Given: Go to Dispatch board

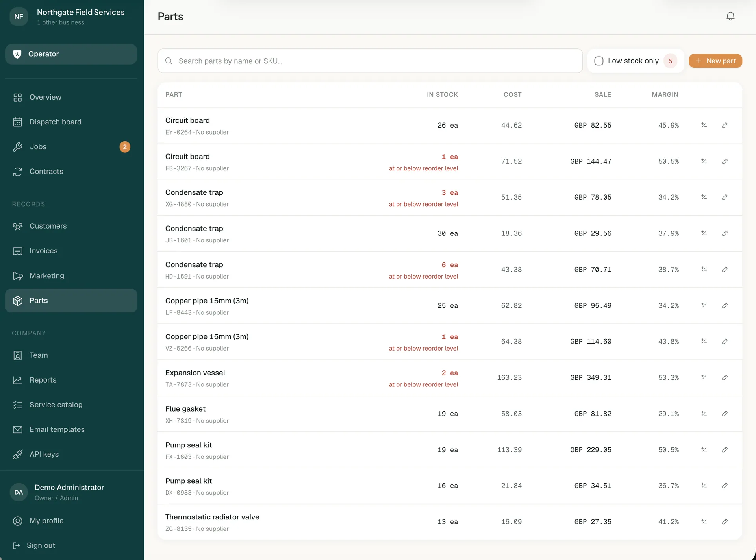Looking at the screenshot, I should [x=71, y=122].
